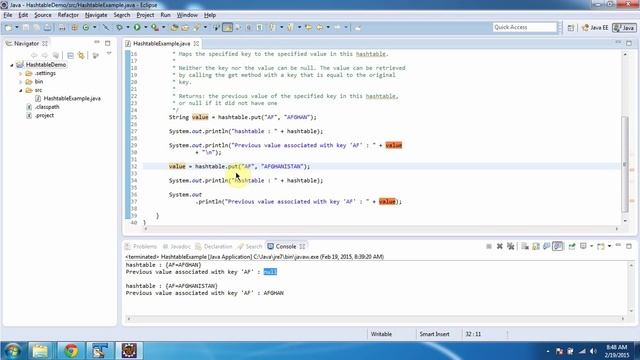This screenshot has width=640, height=360.
Task: Select the .project file in Navigator
Action: tap(40, 116)
